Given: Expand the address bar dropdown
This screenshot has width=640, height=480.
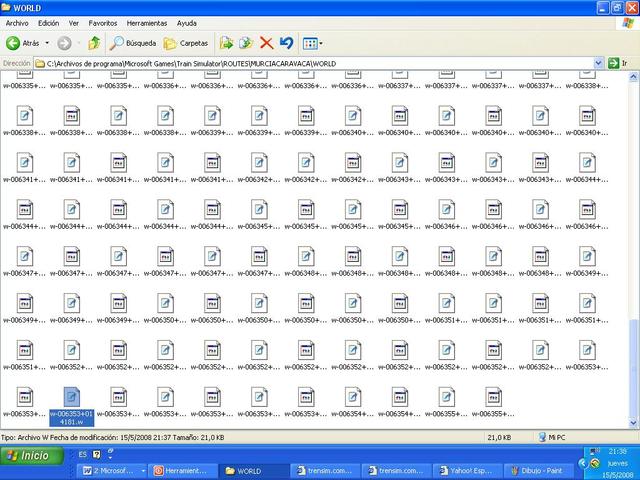Looking at the screenshot, I should coord(600,63).
